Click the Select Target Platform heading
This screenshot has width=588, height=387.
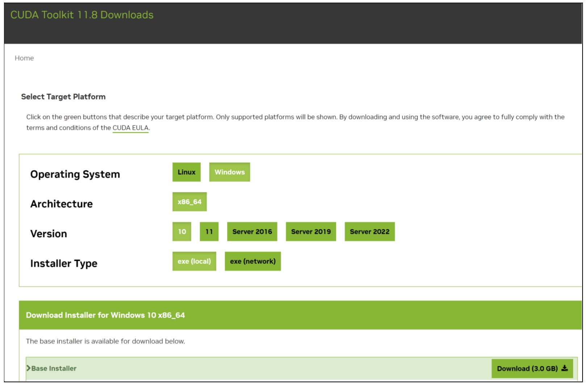tap(63, 97)
